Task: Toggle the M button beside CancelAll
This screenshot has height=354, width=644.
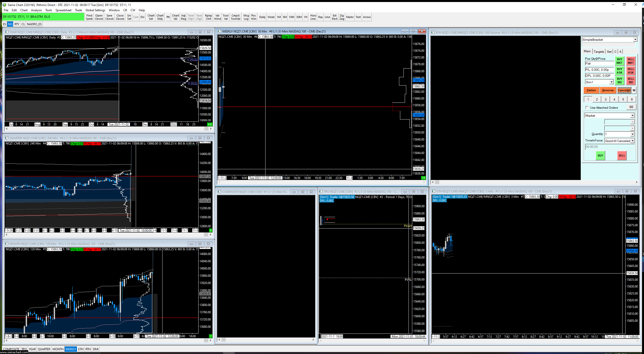Action: [x=634, y=90]
